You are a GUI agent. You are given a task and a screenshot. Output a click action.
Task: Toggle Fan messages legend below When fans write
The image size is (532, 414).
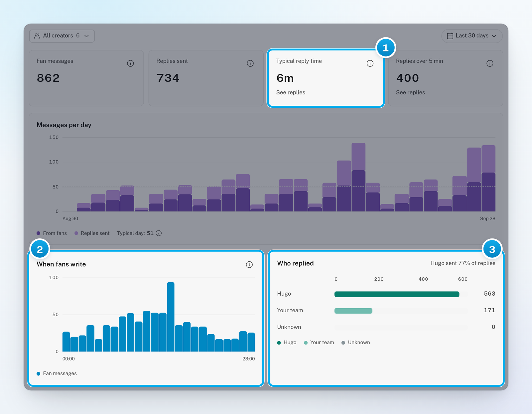point(57,373)
